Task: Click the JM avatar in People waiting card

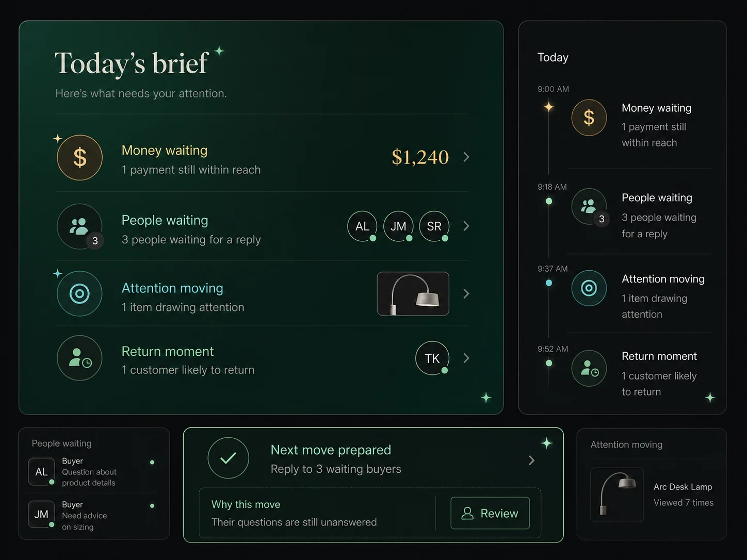Action: [x=42, y=514]
